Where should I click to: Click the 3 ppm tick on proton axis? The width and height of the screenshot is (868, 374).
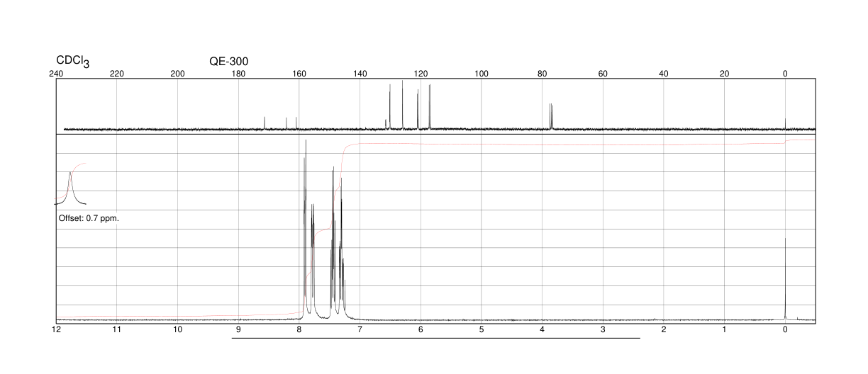[x=603, y=330]
